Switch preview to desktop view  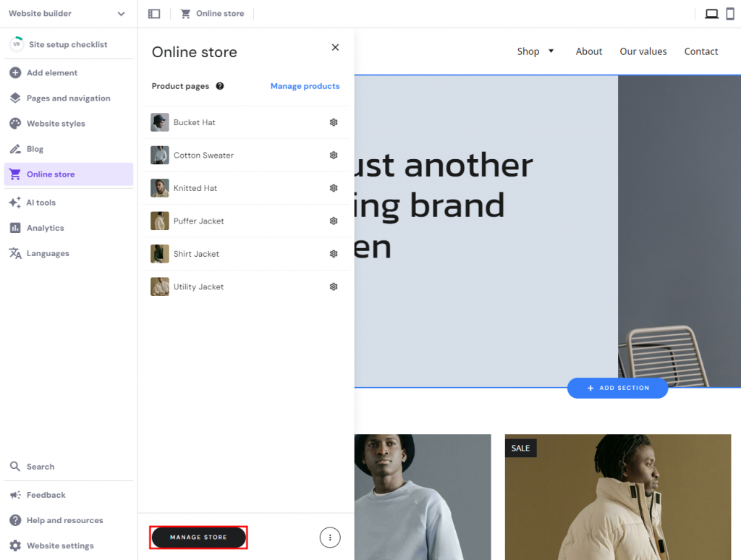(711, 13)
